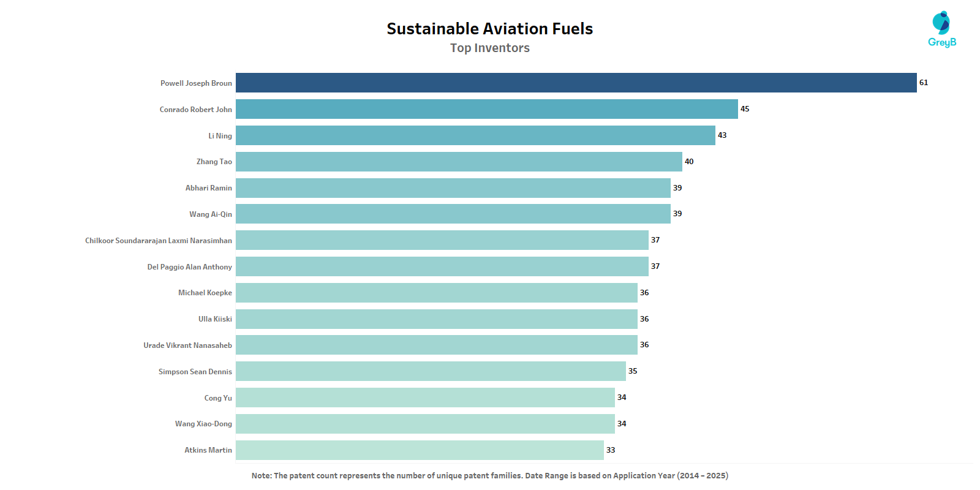Click the Del Paggio Alan Anthony bar
980x490 pixels.
point(442,266)
